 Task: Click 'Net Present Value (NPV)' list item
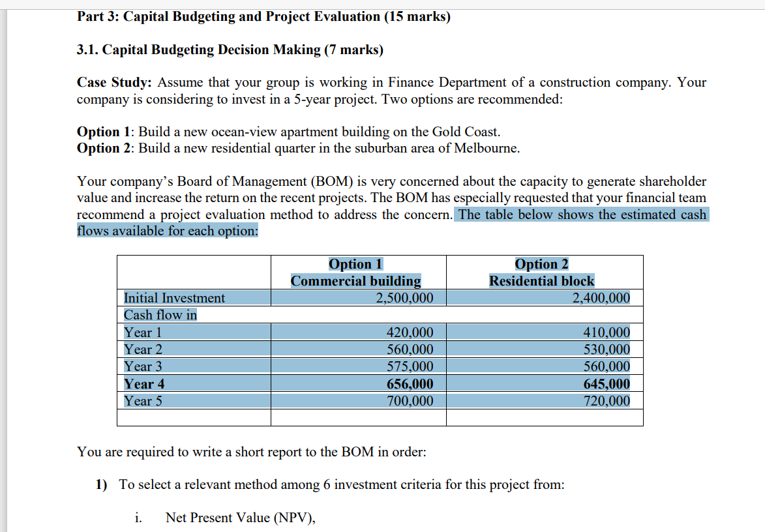pyautogui.click(x=241, y=518)
